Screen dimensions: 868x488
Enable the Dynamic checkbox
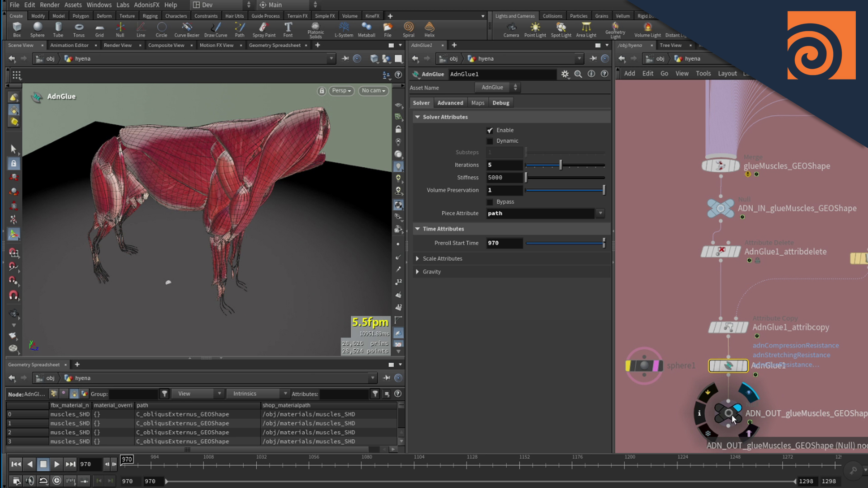point(490,141)
